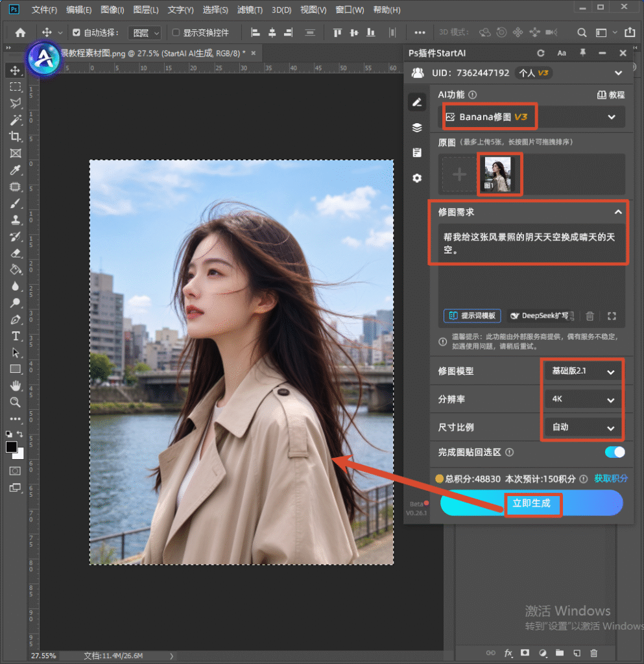
Task: Delete layer with trash icon
Action: click(594, 652)
